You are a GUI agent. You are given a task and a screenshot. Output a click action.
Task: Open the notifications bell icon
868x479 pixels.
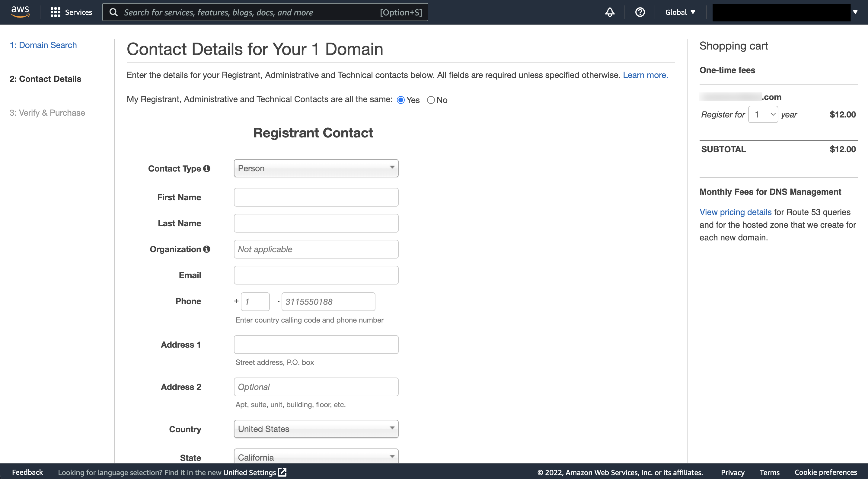tap(610, 12)
